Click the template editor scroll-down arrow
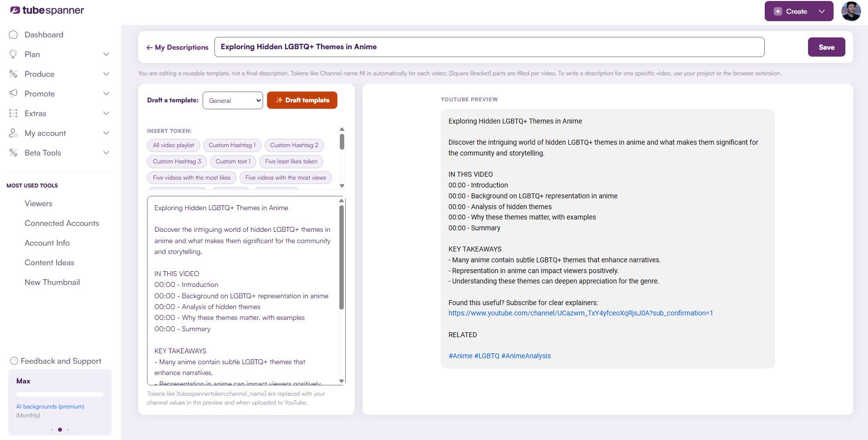 pyautogui.click(x=342, y=381)
